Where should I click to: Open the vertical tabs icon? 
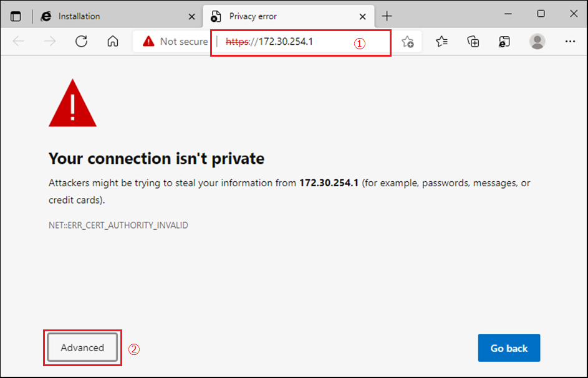click(x=16, y=16)
